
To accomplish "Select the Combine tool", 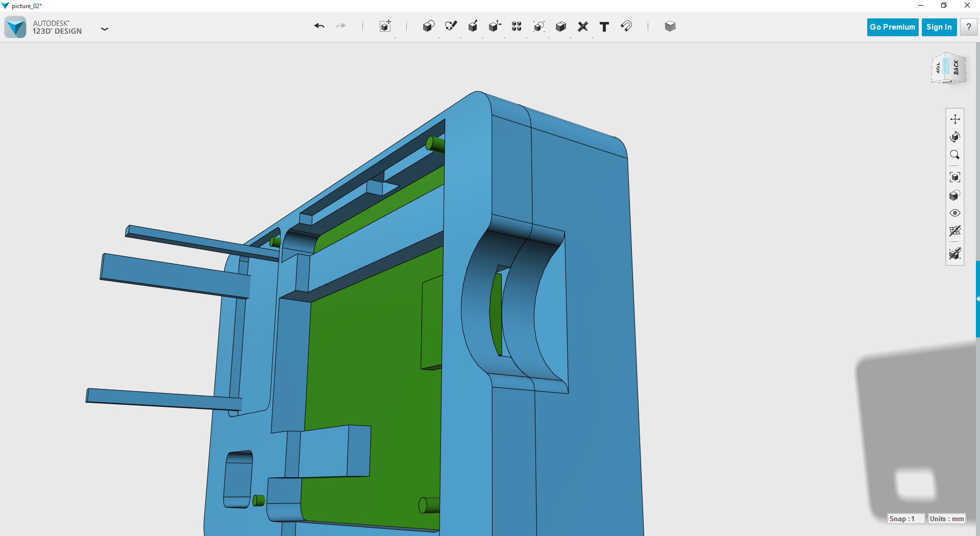I will pos(560,26).
